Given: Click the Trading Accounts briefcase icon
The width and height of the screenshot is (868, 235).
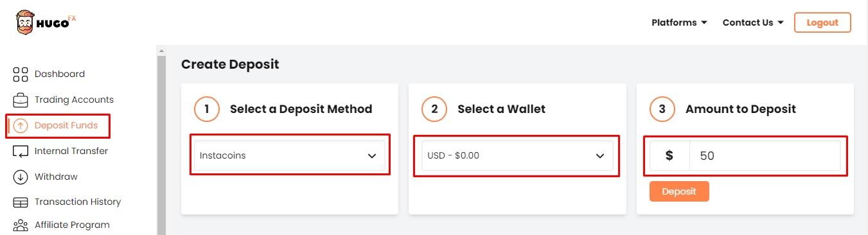Looking at the screenshot, I should [21, 100].
